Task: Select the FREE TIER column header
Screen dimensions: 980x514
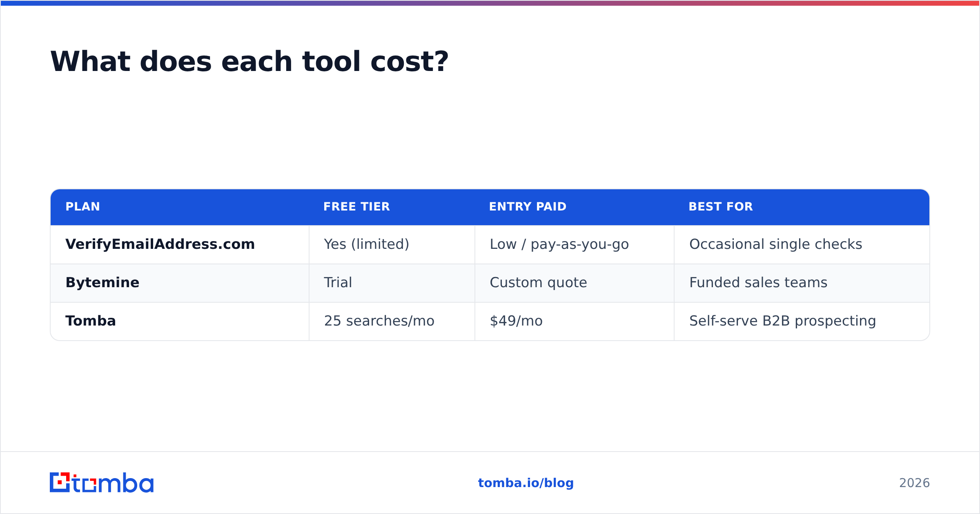Action: (392, 207)
